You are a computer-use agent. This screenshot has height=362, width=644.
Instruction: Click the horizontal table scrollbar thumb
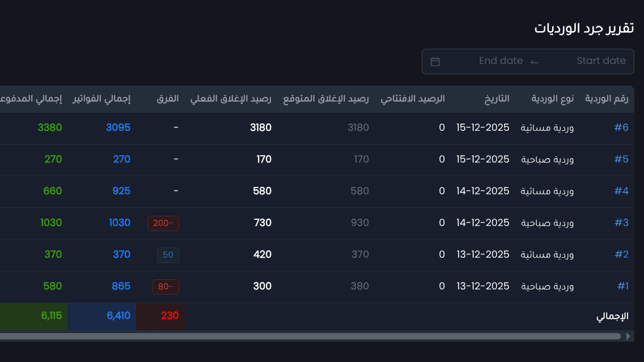310,336
